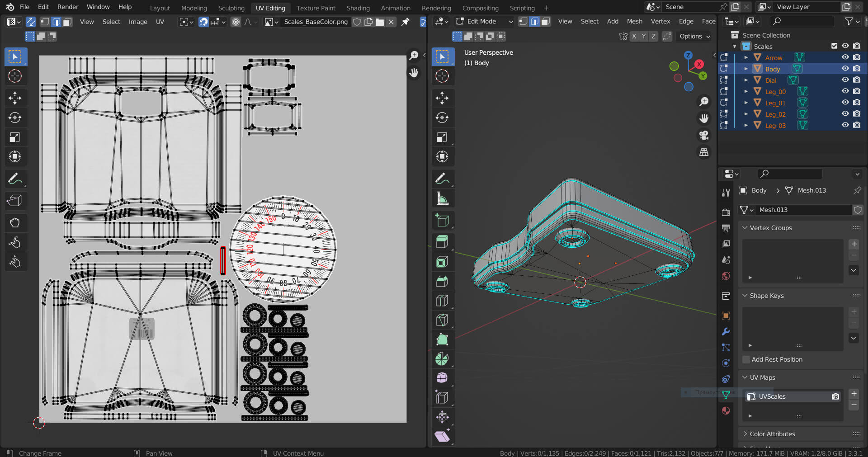Hide the Dial object in viewport

845,80
